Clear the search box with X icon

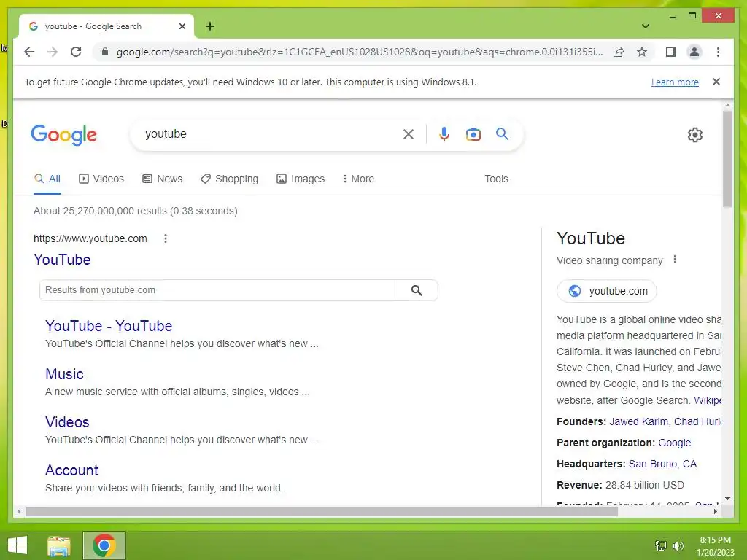[x=409, y=134]
